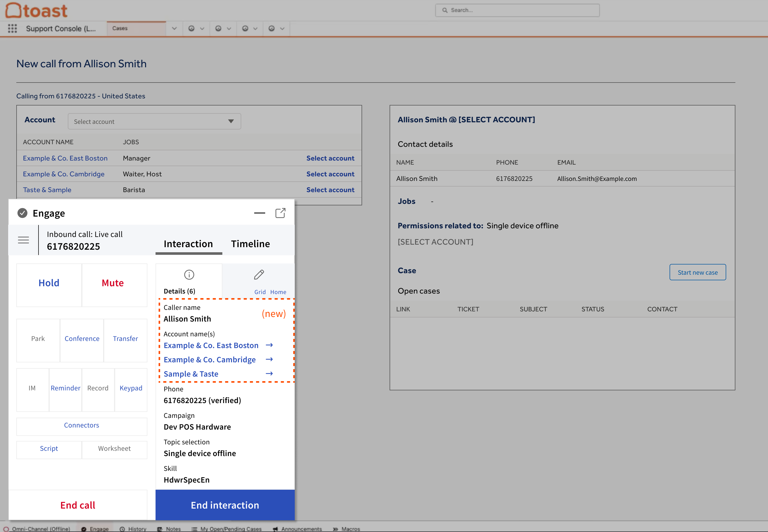768x532 pixels.
Task: Click the third workspace tab icon
Action: point(245,28)
